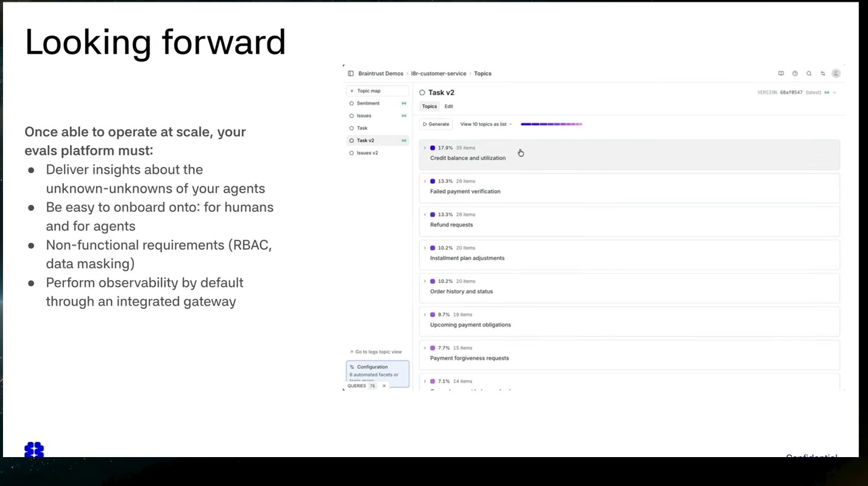Open the version selector chevron dropdown
The image size is (868, 486).
tap(835, 93)
